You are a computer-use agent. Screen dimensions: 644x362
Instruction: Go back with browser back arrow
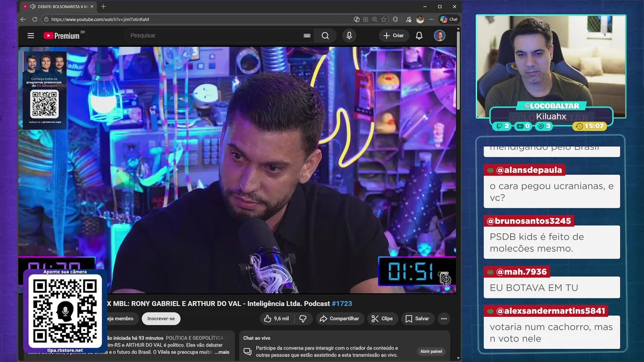point(23,19)
